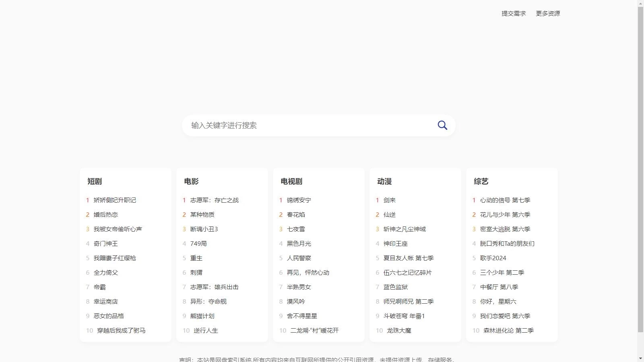Viewport: 644px width, 362px height.
Task: Choose 歌手2024 from variety list
Action: [493, 258]
